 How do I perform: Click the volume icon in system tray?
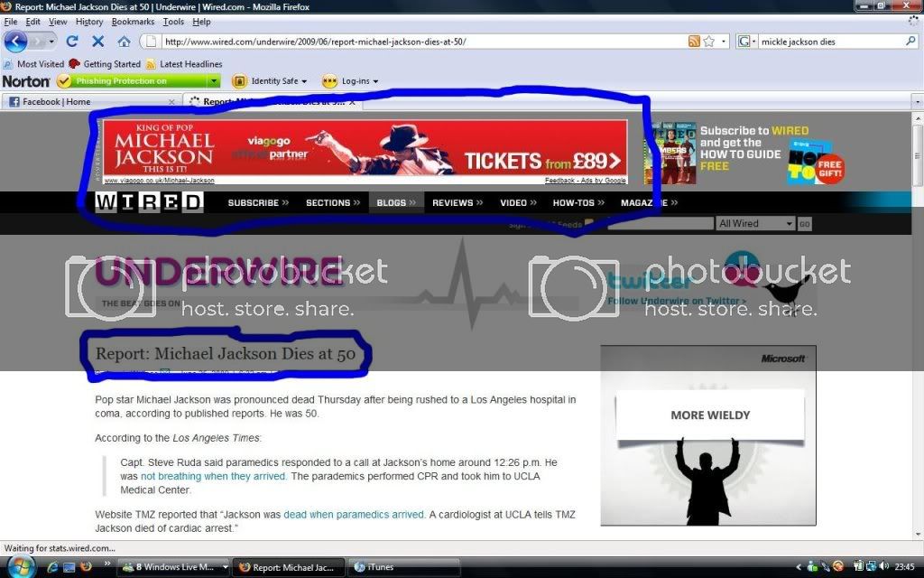coord(884,567)
